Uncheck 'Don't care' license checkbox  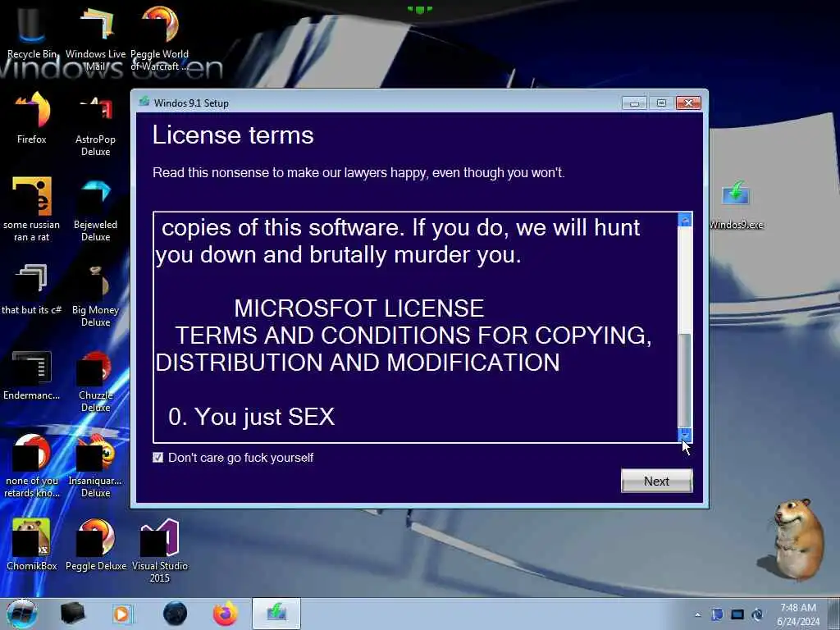tap(157, 457)
